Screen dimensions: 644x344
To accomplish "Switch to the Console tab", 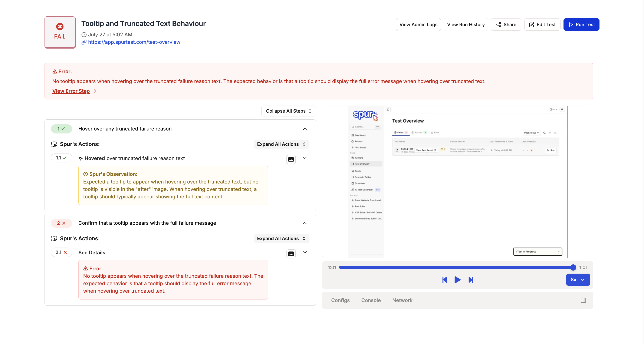I will 371,300.
